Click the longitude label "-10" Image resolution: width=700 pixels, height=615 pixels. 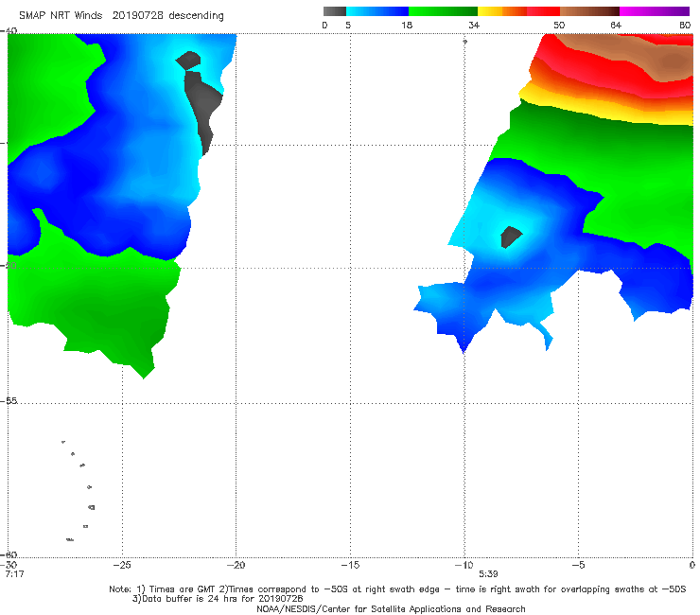pyautogui.click(x=464, y=565)
